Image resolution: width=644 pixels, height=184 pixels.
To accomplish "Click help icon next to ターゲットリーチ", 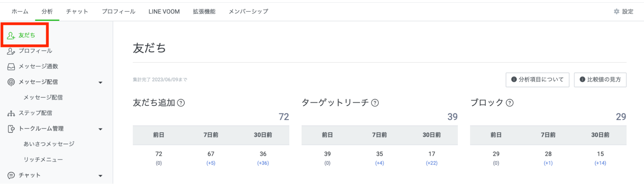I will pos(375,103).
